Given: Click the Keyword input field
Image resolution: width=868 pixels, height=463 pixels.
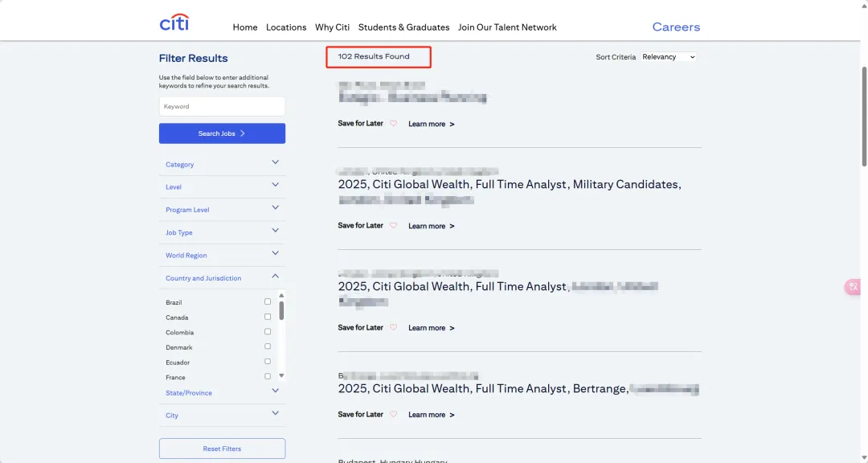Looking at the screenshot, I should click(222, 106).
